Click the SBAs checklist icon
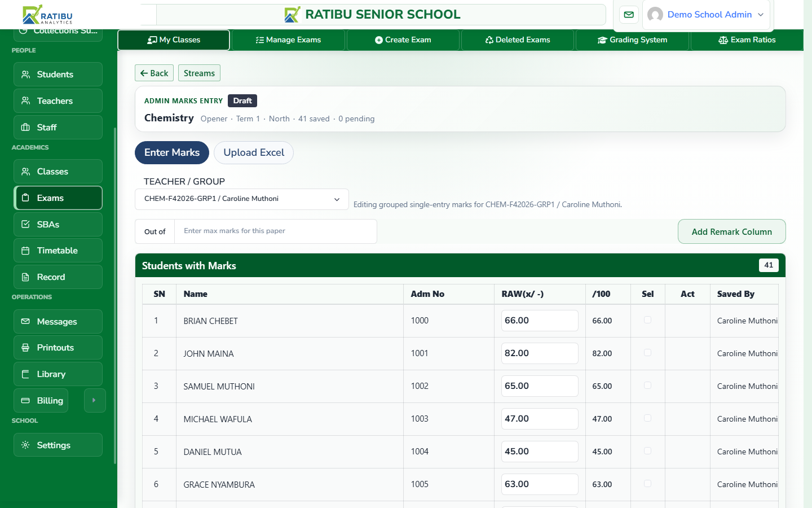Screen dimensions: 812x508 (25, 225)
